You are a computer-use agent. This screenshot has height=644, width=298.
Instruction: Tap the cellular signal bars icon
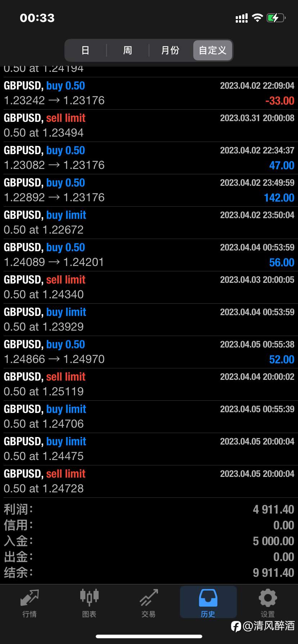[241, 18]
